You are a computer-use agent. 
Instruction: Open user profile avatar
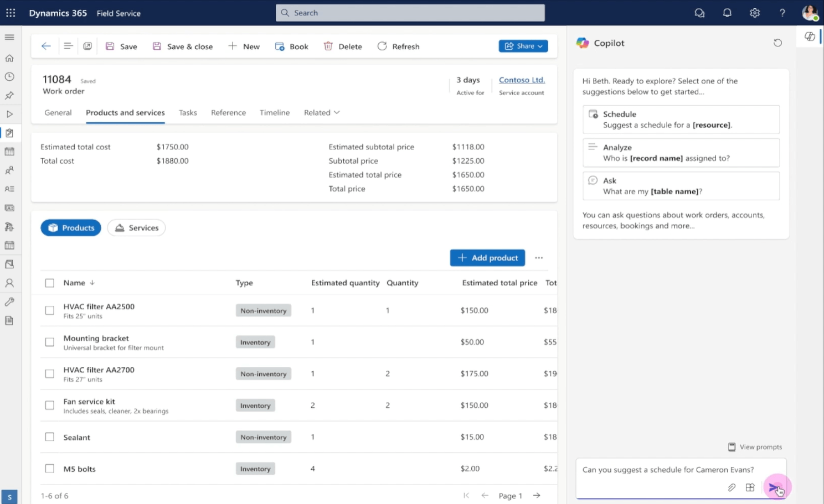tap(810, 13)
